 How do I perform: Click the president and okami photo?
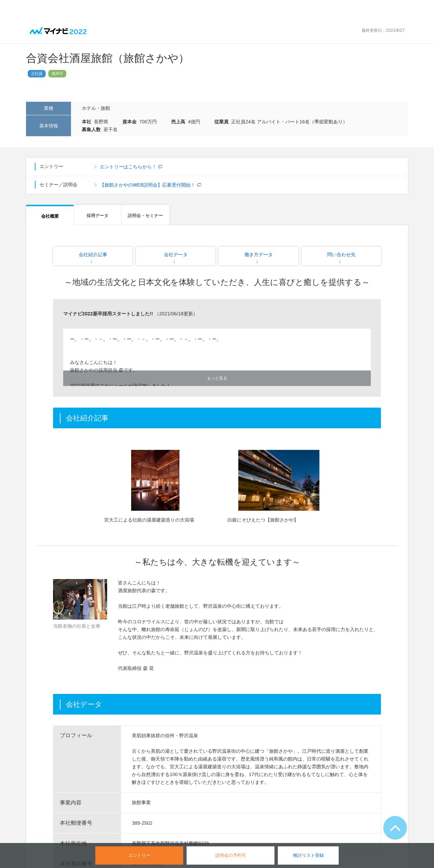pos(80,599)
